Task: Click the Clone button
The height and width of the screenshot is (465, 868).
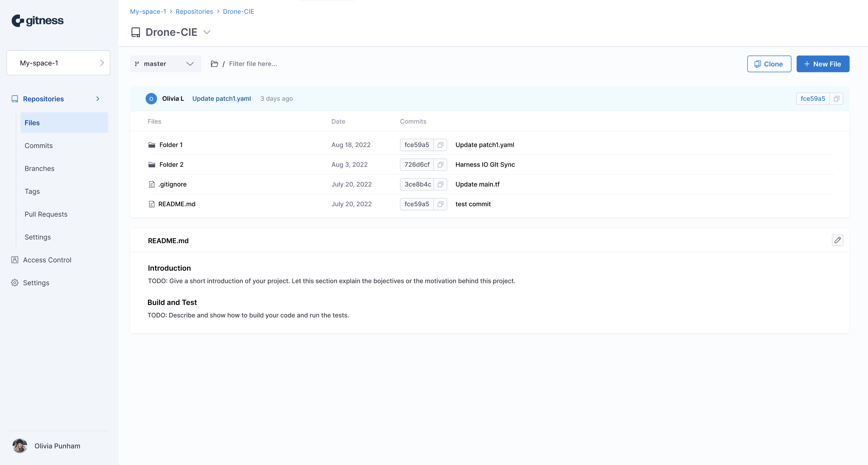Action: tap(769, 64)
